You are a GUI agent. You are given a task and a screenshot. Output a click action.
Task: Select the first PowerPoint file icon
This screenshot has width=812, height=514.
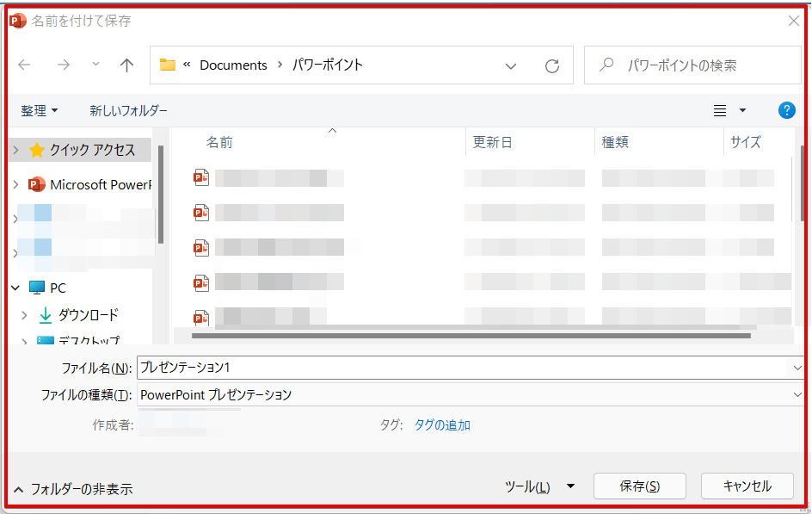coord(201,177)
